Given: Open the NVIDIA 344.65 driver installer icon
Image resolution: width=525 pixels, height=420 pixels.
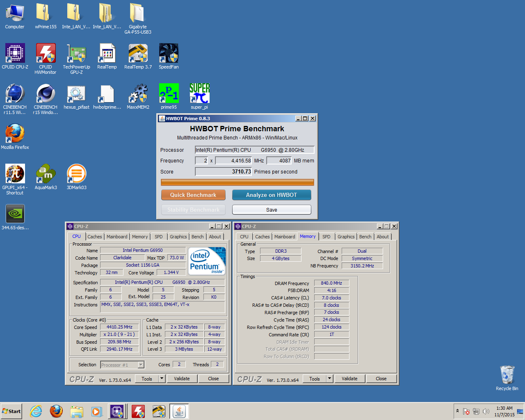Looking at the screenshot, I should click(x=15, y=217).
